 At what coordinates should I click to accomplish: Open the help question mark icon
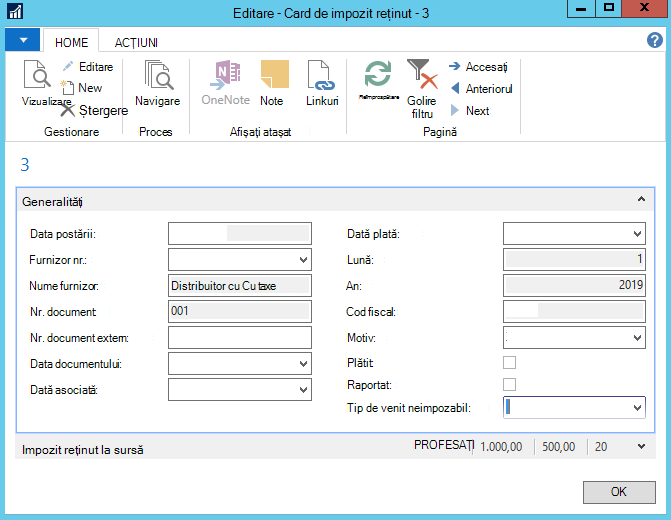pyautogui.click(x=655, y=40)
